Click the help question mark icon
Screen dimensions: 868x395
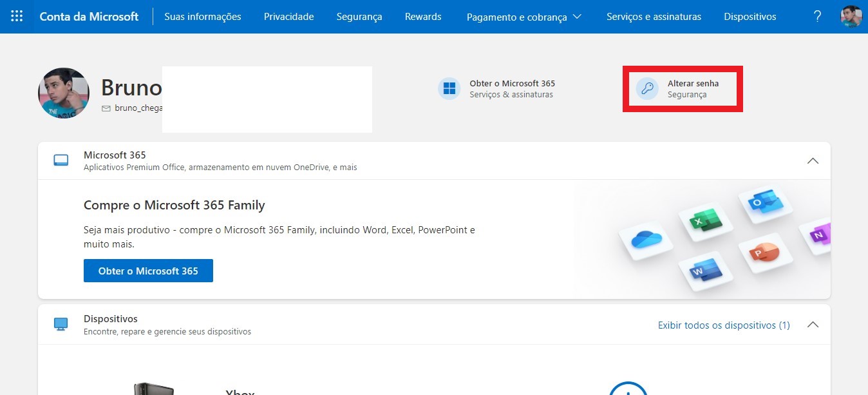pos(817,17)
